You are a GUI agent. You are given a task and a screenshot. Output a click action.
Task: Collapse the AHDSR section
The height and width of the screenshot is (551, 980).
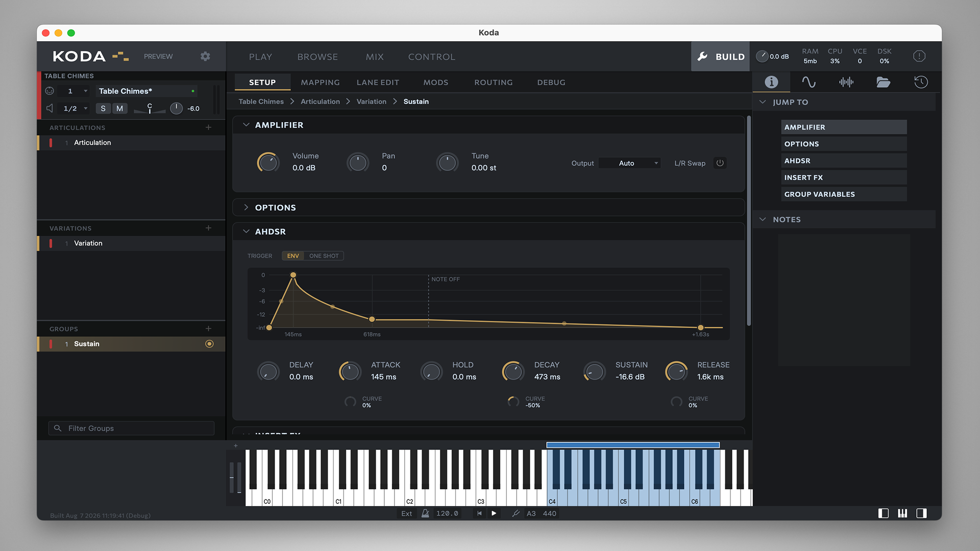246,232
